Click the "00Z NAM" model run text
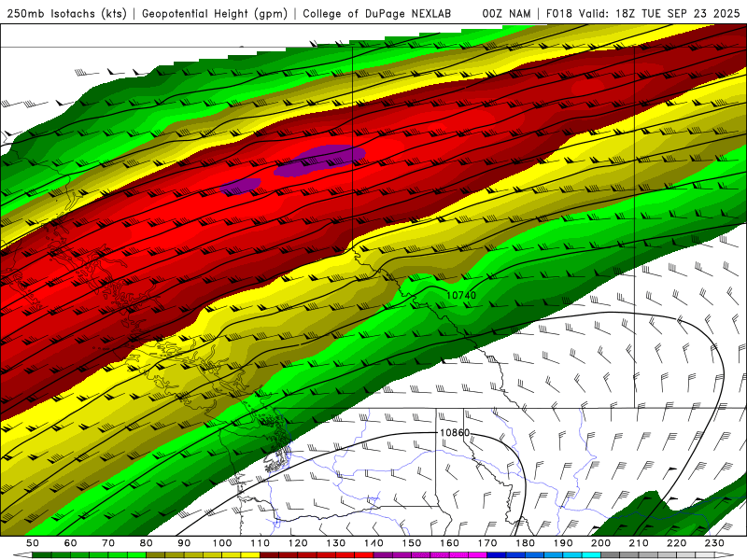This screenshot has height=560, width=747. (506, 14)
